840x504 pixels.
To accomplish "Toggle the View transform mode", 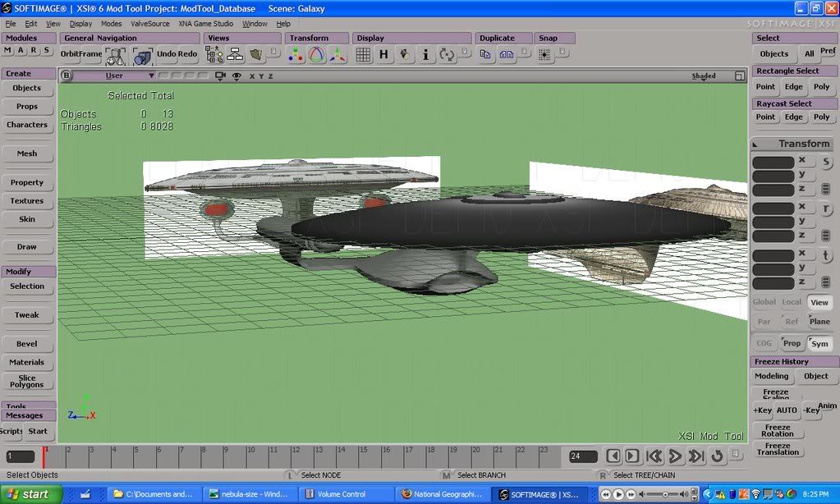I will coord(819,303).
